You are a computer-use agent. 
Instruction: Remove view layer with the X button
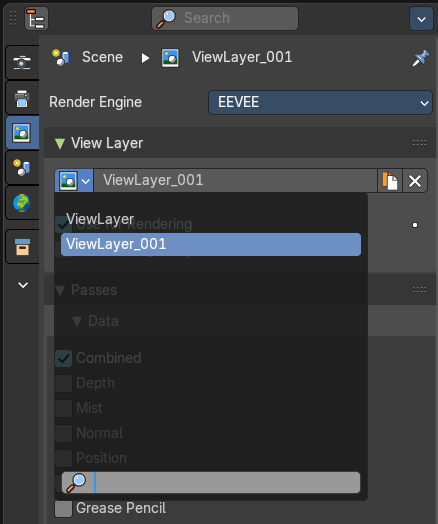(415, 181)
